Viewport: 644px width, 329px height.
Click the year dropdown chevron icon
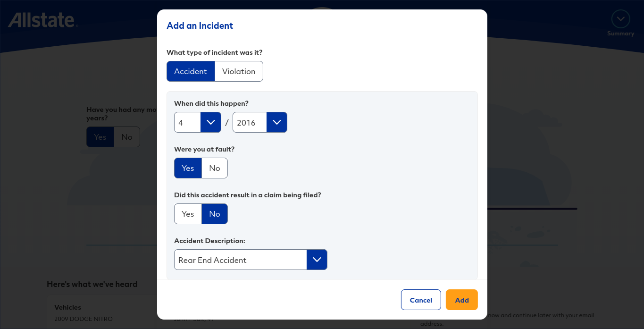[x=277, y=122]
